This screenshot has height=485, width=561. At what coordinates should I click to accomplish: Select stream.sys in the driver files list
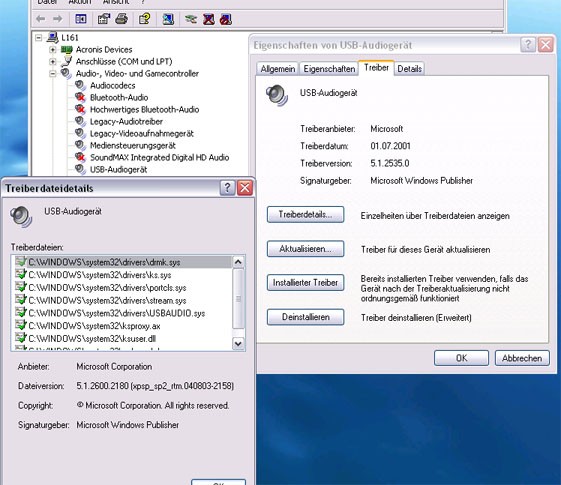123,300
